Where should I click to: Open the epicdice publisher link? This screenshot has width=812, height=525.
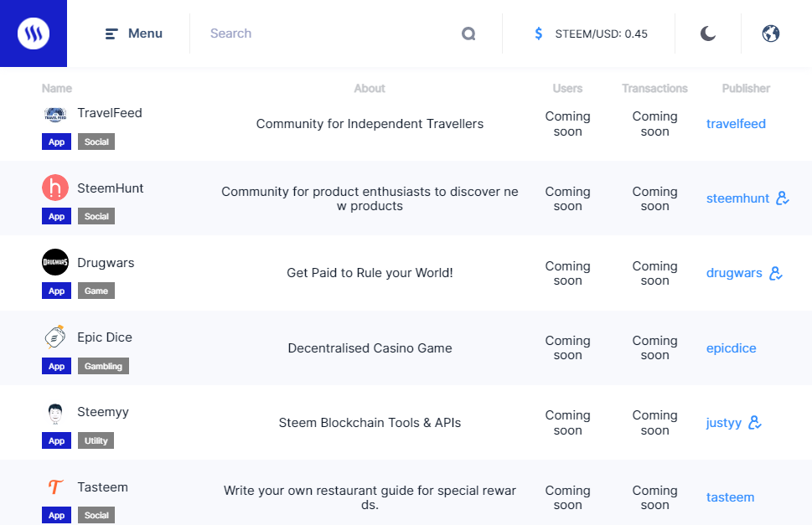point(732,348)
